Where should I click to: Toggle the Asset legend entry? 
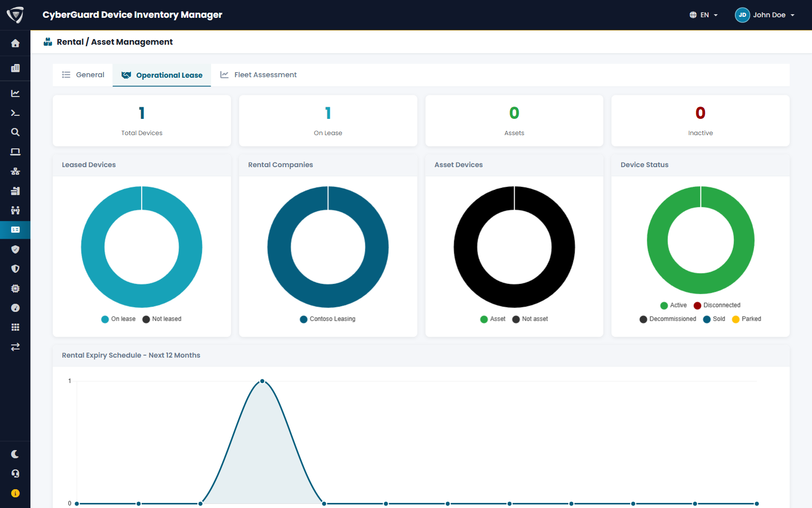pos(493,319)
